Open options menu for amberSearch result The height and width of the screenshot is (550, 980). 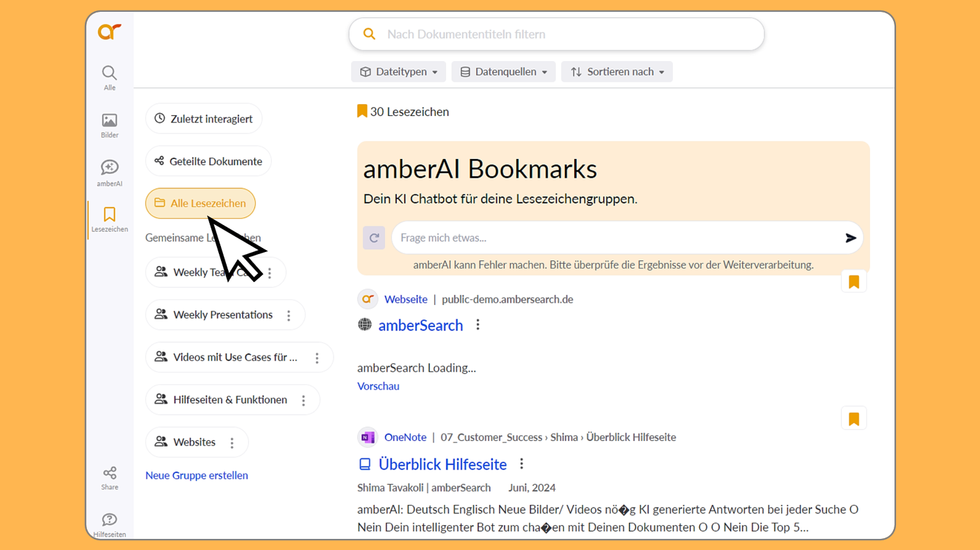tap(477, 325)
